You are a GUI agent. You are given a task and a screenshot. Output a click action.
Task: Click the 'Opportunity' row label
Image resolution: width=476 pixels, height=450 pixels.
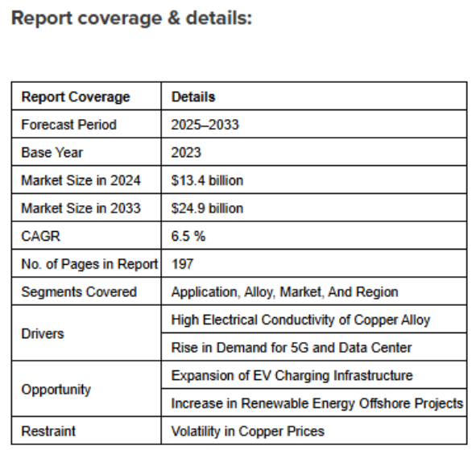tap(56, 390)
